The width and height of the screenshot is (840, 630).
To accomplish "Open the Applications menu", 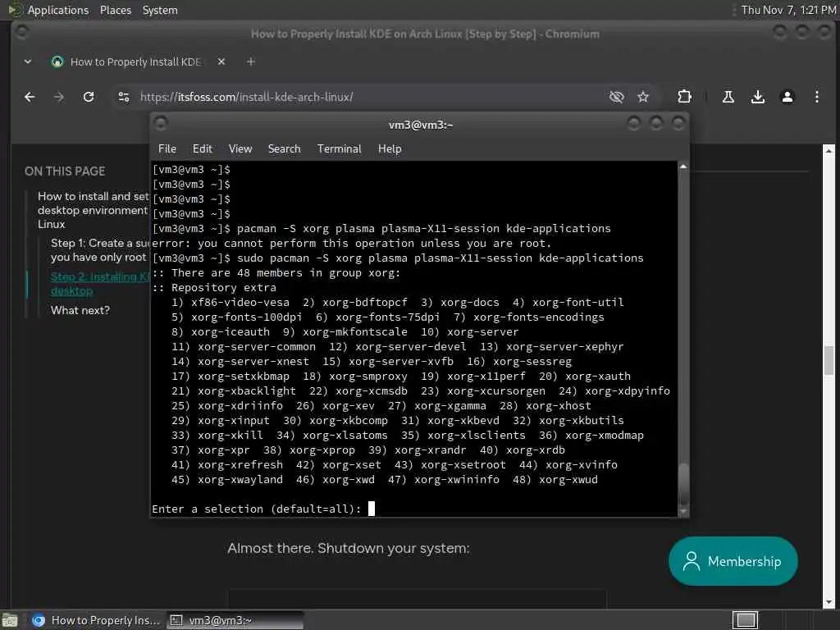I will (x=58, y=10).
